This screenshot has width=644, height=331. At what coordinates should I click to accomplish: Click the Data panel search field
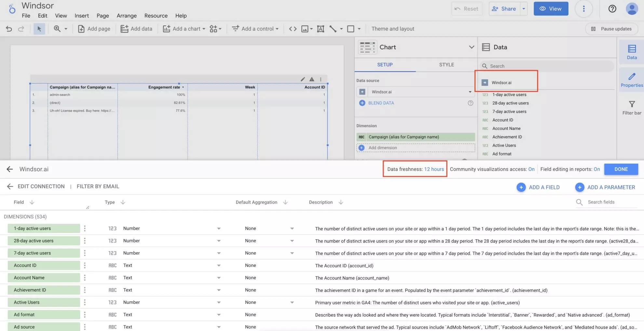coord(546,66)
